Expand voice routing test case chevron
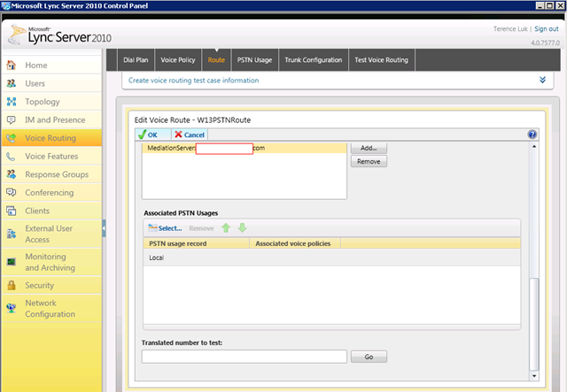567x392 pixels. (x=542, y=80)
